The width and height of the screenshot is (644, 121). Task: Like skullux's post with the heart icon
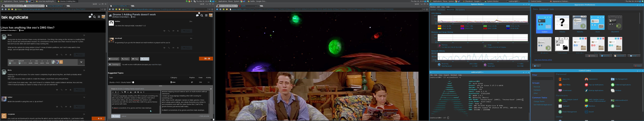[164, 31]
